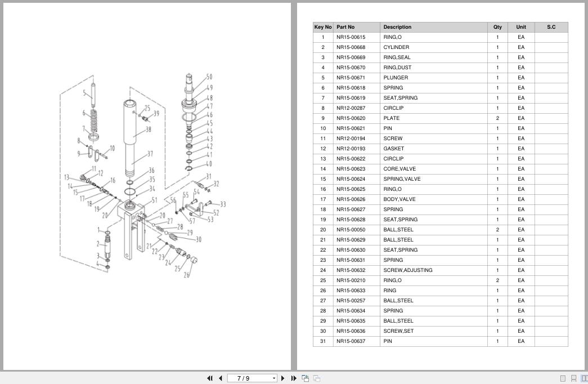Switch to continuous scrolling page layout
Image resolution: width=588 pixels, height=384 pixels.
(x=573, y=378)
